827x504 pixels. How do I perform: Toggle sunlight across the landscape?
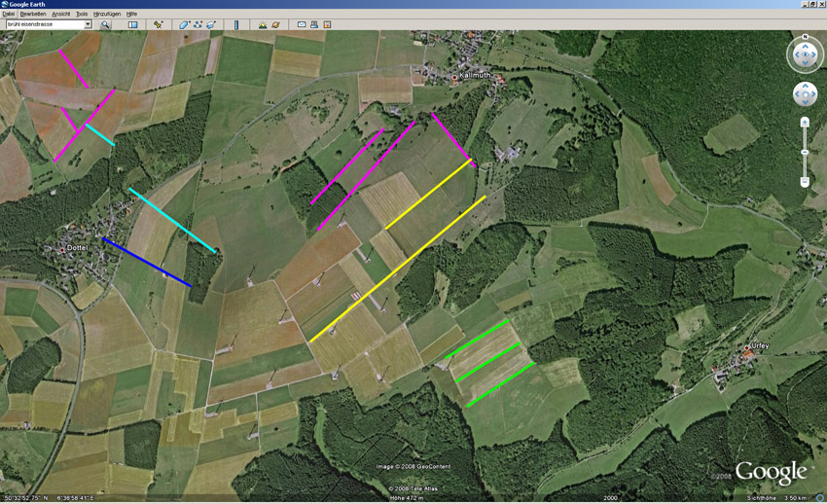coord(263,24)
